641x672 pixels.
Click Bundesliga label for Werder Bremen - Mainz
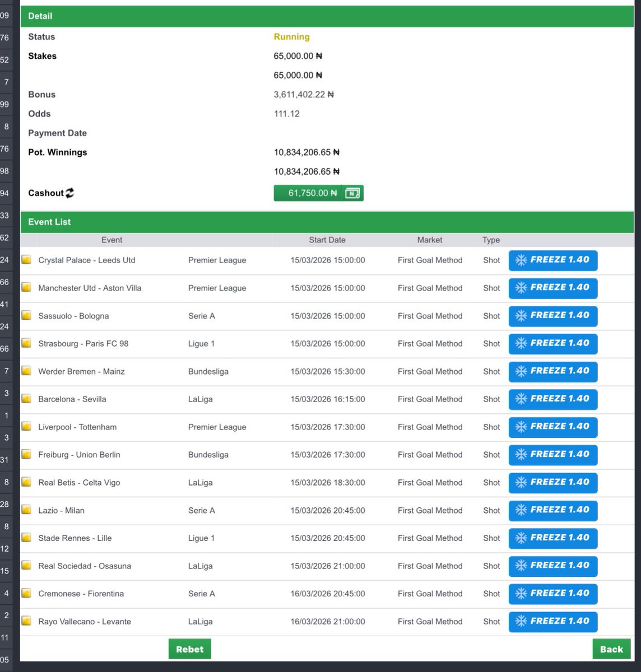pyautogui.click(x=208, y=371)
